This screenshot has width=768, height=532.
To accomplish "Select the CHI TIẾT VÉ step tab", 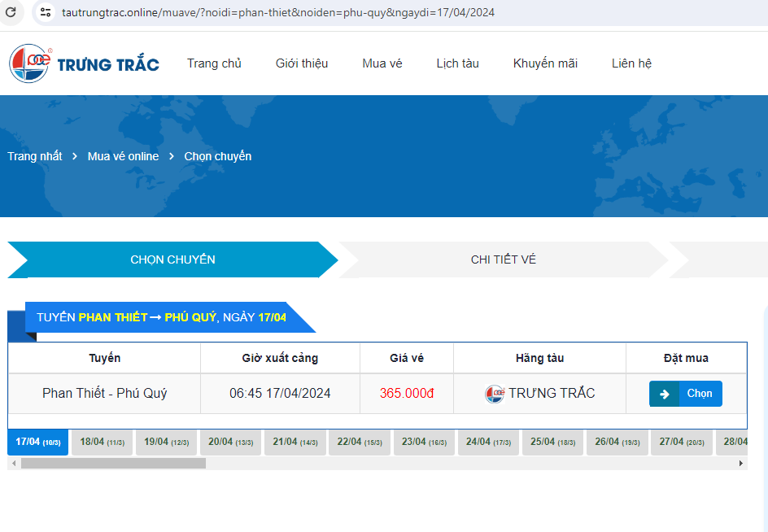I will click(x=504, y=259).
